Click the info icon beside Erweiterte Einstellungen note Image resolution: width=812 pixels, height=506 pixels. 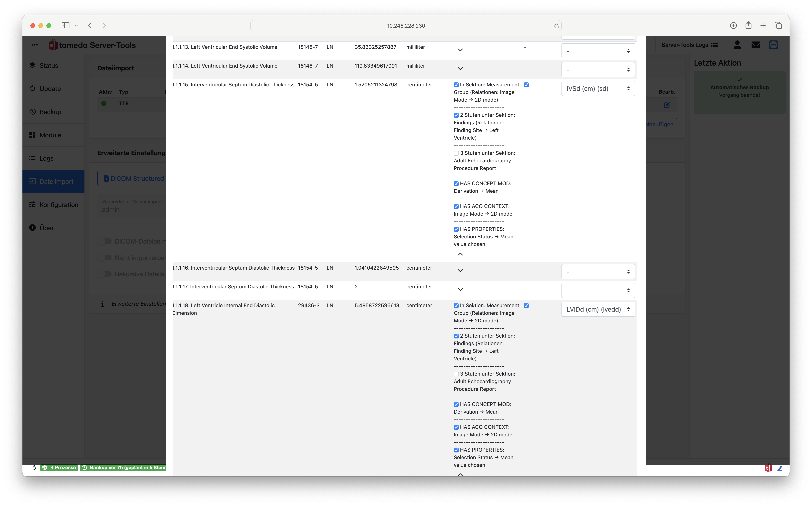(x=102, y=304)
